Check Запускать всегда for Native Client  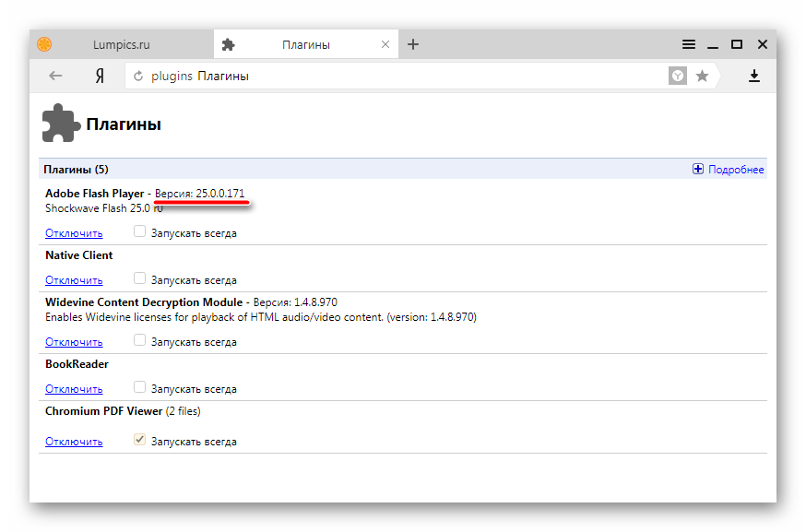(139, 278)
